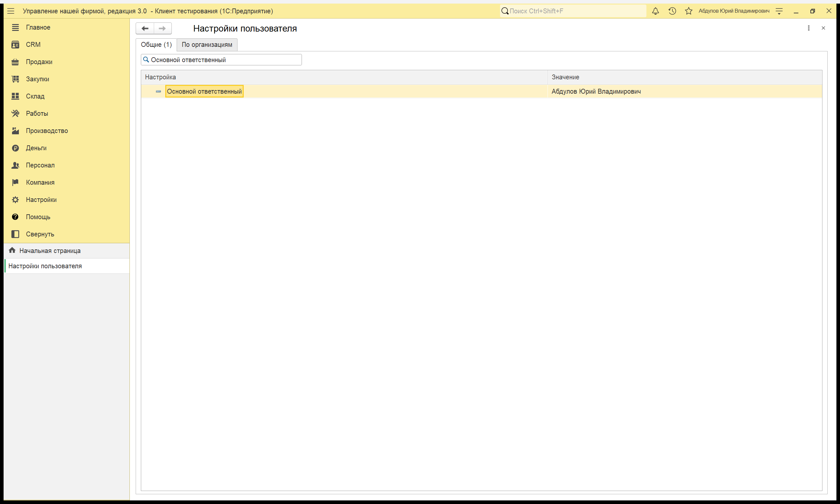Click the Закупки cart icon
The image size is (840, 504).
click(x=15, y=79)
